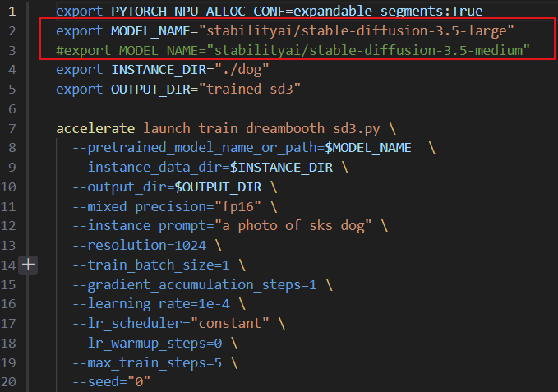The image size is (558, 392).
Task: Click the word accelerate on line 7
Action: (95, 128)
